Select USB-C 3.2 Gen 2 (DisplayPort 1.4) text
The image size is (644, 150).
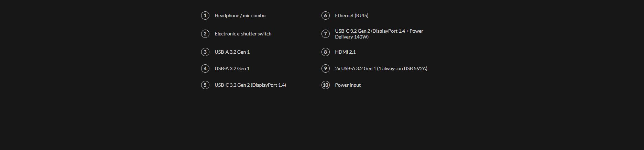click(x=250, y=85)
